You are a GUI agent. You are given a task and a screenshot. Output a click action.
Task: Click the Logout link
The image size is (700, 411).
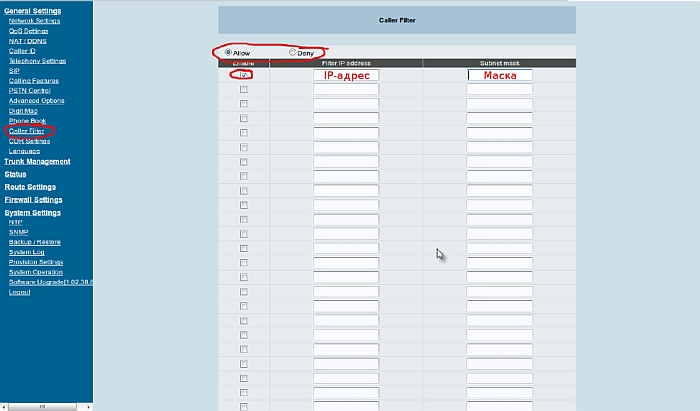coord(19,292)
